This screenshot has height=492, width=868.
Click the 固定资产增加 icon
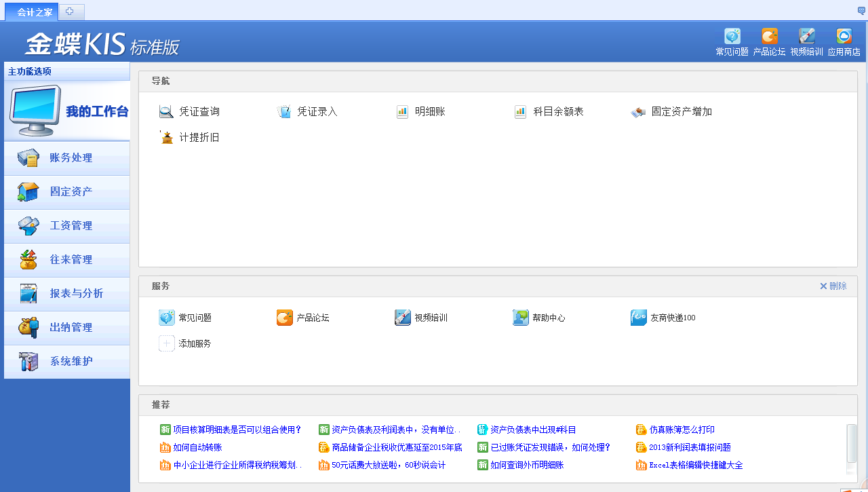(638, 112)
